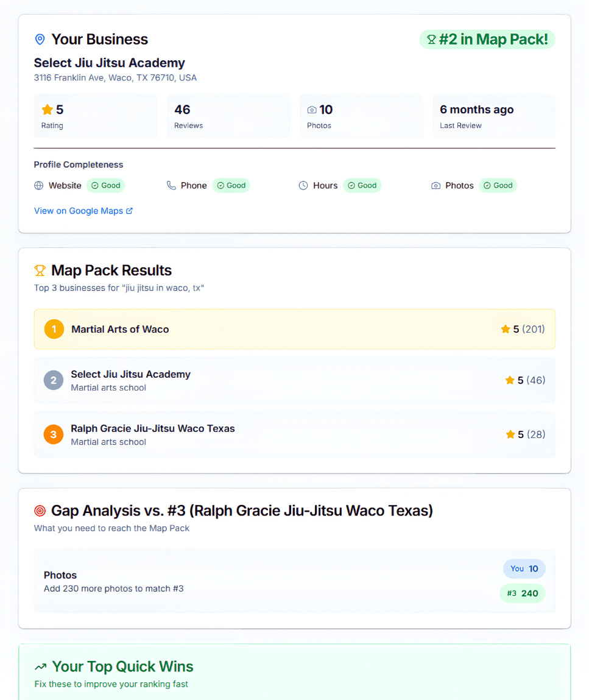This screenshot has height=700, width=589.
Task: Click the #3 240 badge in Gap Analysis
Action: [x=522, y=593]
